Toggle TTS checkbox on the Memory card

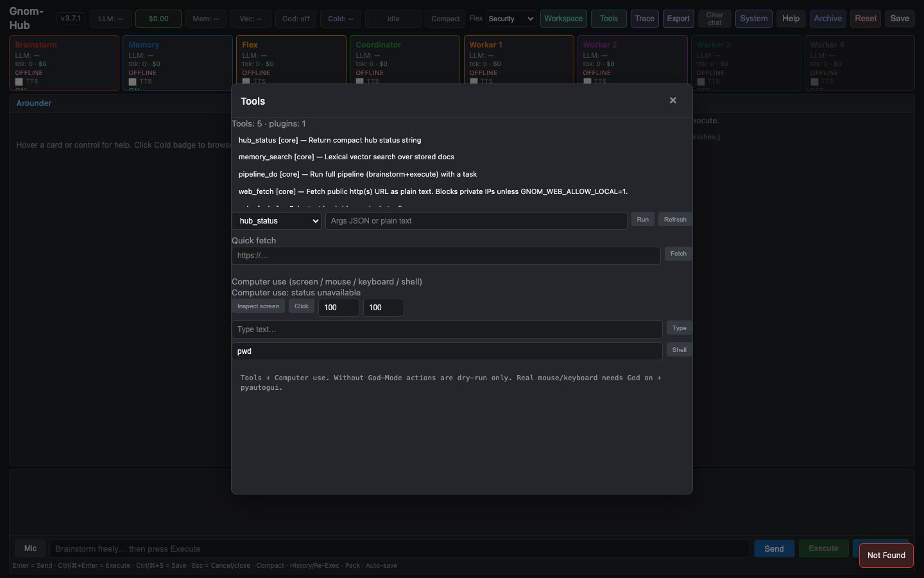(x=133, y=82)
